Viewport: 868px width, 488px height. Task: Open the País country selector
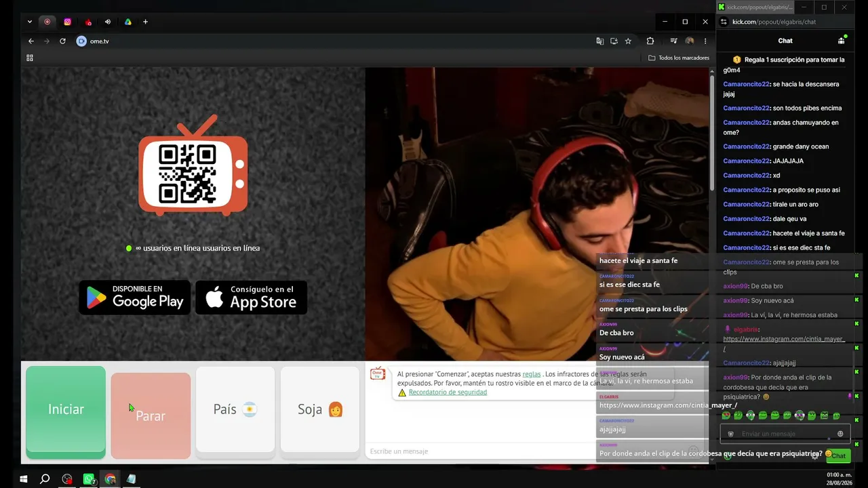[x=235, y=409]
